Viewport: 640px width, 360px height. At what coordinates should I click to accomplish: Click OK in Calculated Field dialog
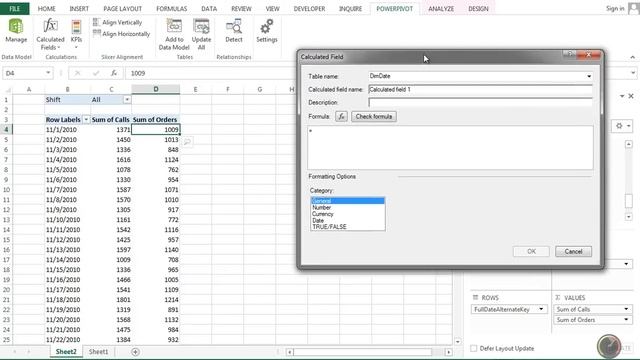point(531,251)
